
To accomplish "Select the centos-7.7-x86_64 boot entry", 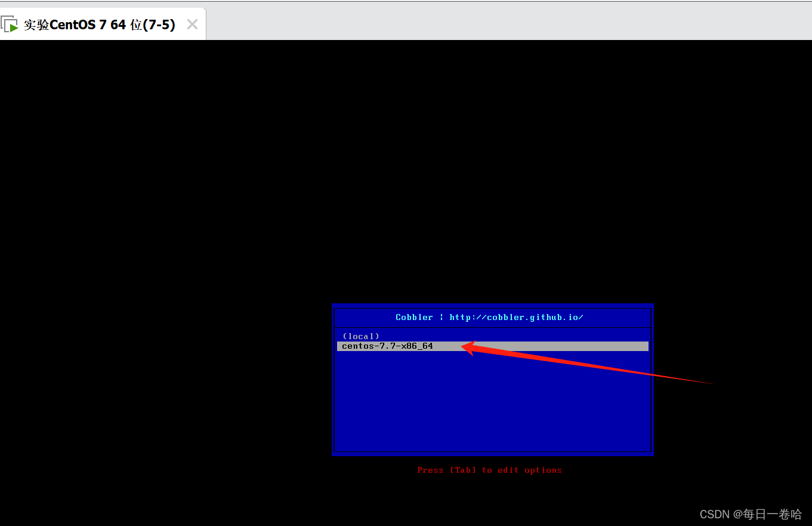I will [x=492, y=346].
